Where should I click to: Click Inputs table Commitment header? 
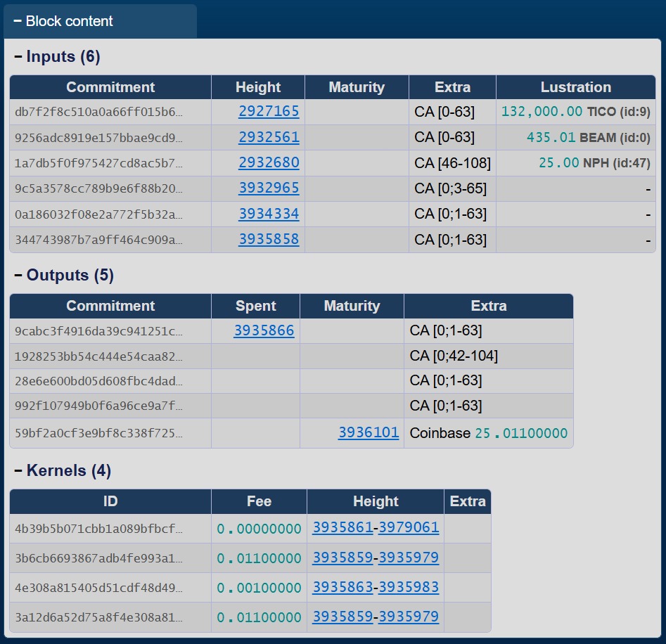coord(110,87)
